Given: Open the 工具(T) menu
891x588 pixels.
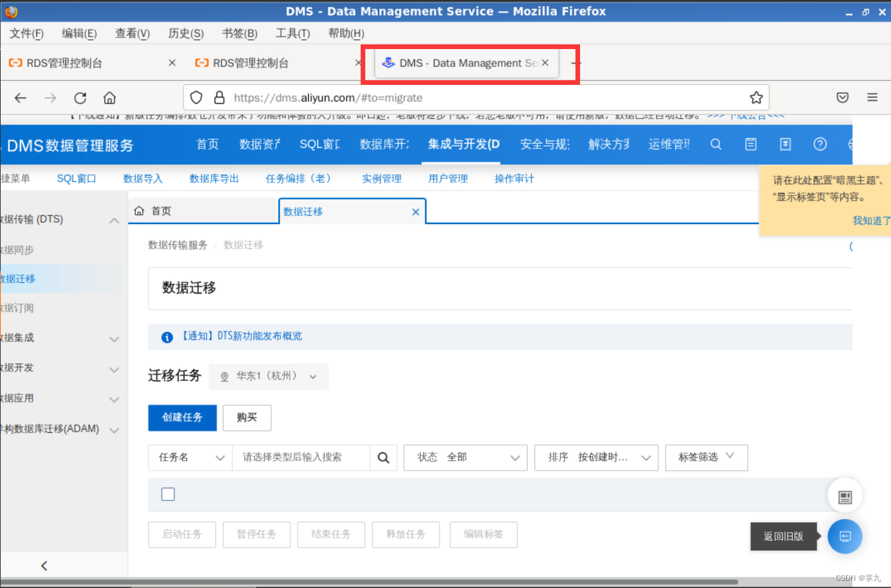Looking at the screenshot, I should [292, 33].
